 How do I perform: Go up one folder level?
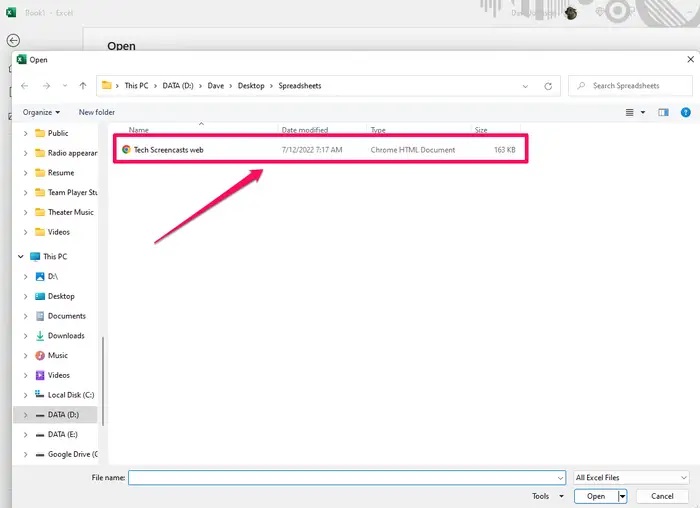(83, 86)
